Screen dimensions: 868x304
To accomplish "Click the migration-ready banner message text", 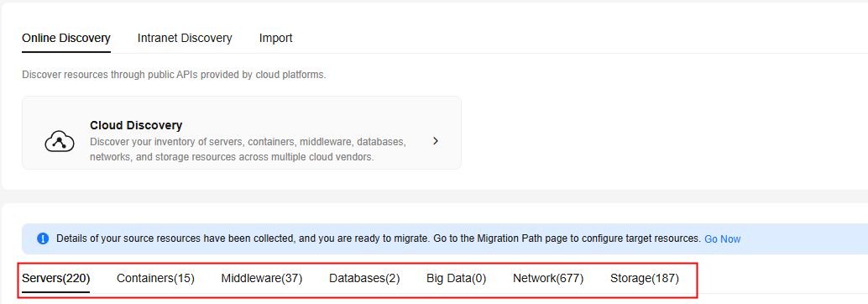I will (x=379, y=238).
